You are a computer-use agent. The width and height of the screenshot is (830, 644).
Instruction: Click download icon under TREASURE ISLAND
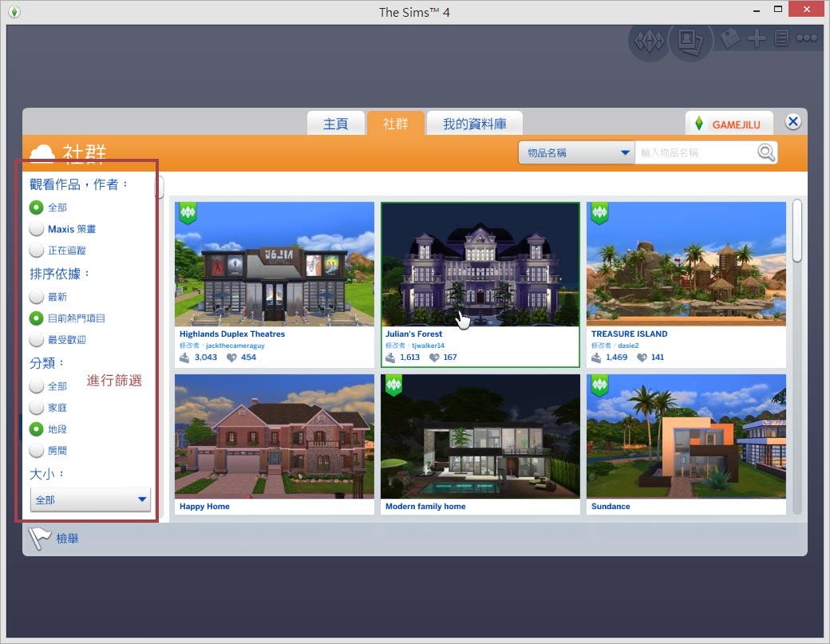tap(596, 358)
